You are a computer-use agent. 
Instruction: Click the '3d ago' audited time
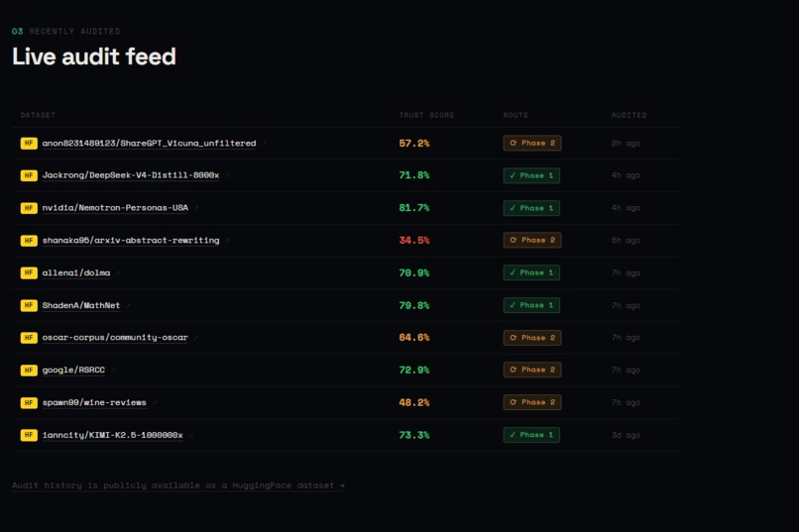point(626,435)
